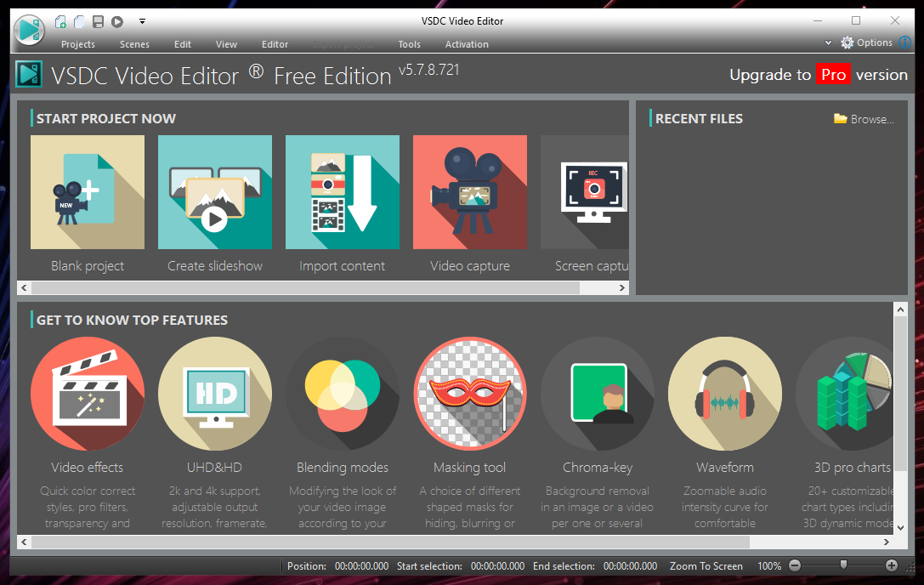Screen dimensions: 924x585
Task: Click the Waveform headphones icon
Action: click(725, 394)
